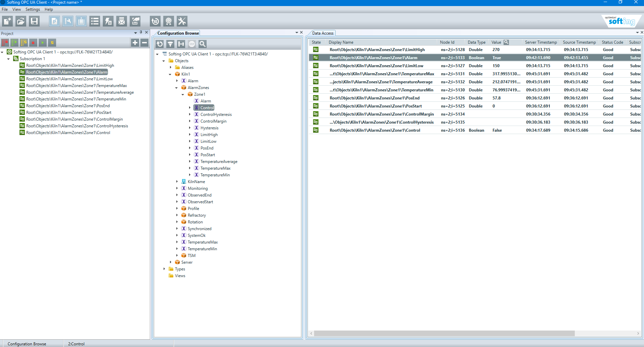Open the Data Access panel dropdown arrow
Screen dimensions: 644x347
637,33
